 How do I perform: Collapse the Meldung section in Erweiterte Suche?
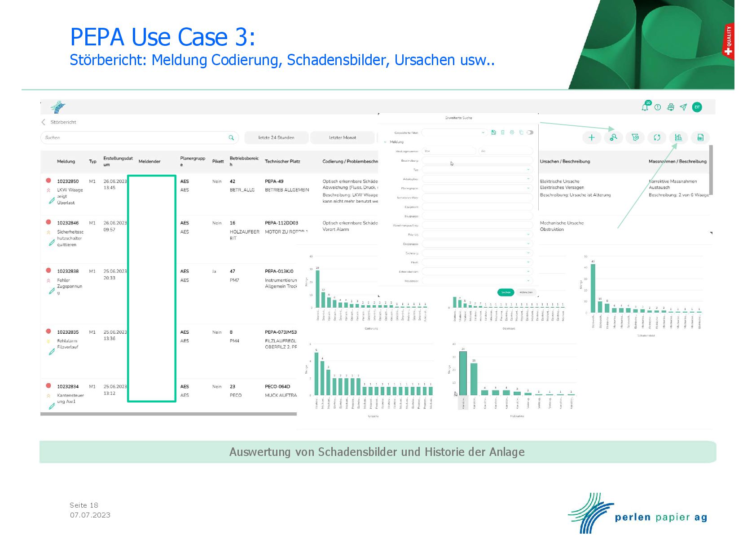[x=386, y=142]
